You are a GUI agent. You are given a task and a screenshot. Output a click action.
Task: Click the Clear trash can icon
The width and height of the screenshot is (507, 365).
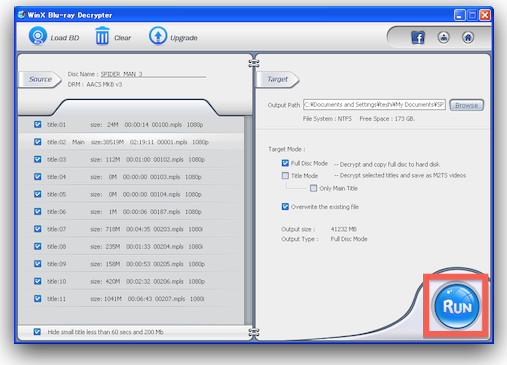pos(102,36)
